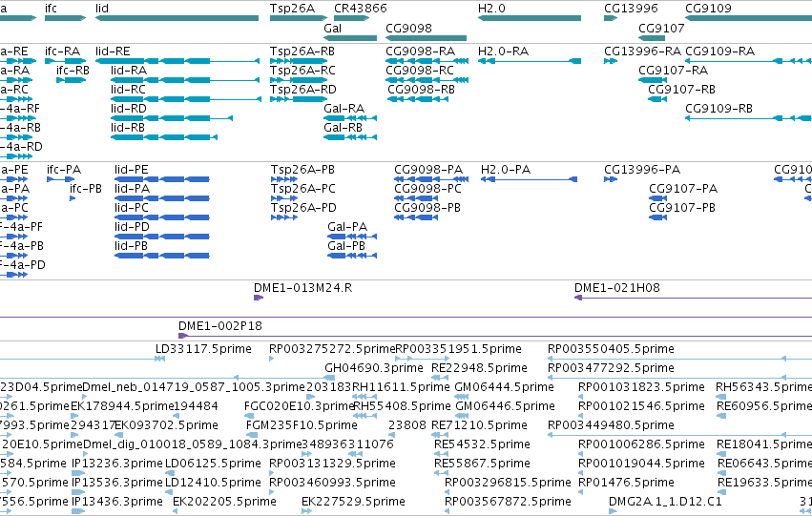Click the ifc-PB protein feature
Viewport: 812px width, 516px height.
click(x=73, y=198)
